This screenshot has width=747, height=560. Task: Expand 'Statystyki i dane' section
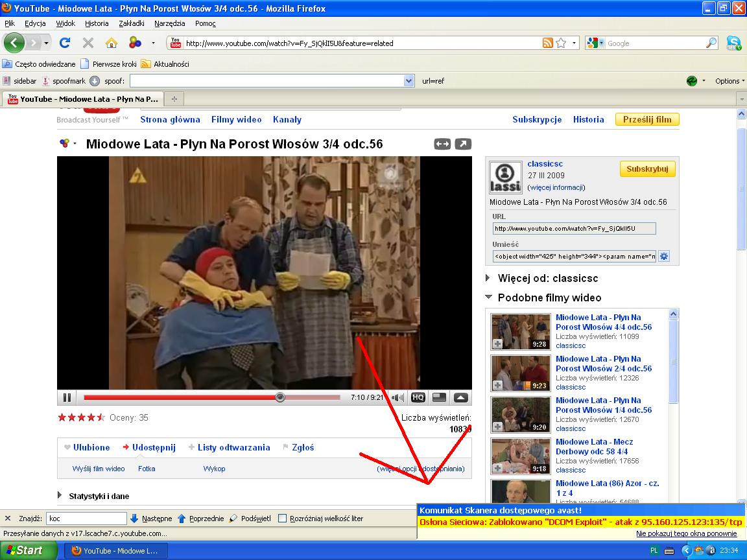(x=61, y=496)
